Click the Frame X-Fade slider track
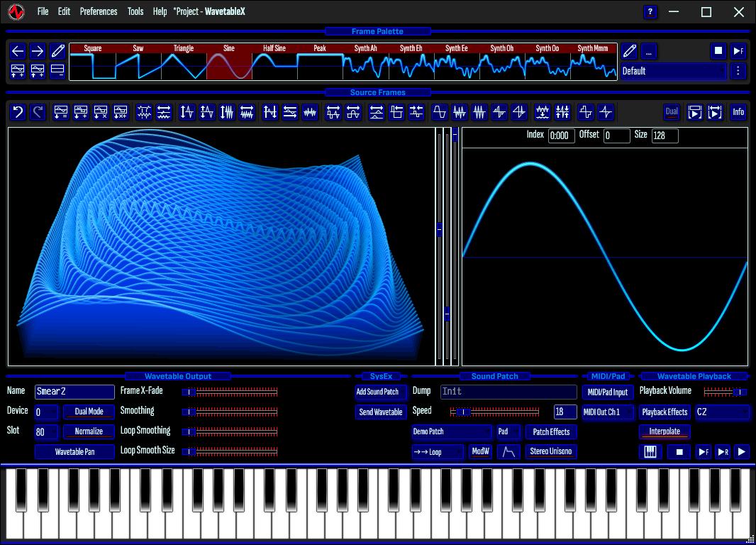Screen dimensions: 756x545 click(230, 392)
